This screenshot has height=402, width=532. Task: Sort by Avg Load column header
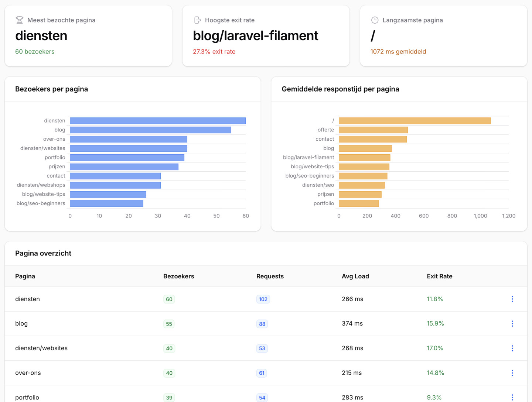tap(355, 276)
